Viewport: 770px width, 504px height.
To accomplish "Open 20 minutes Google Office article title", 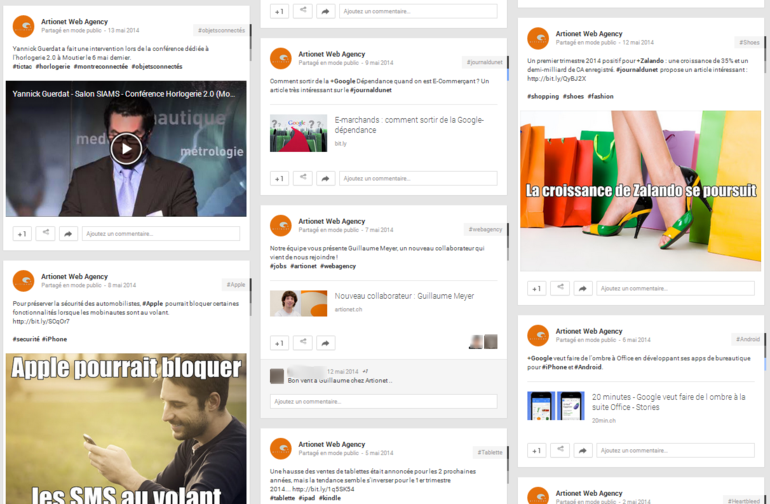I will 668,402.
